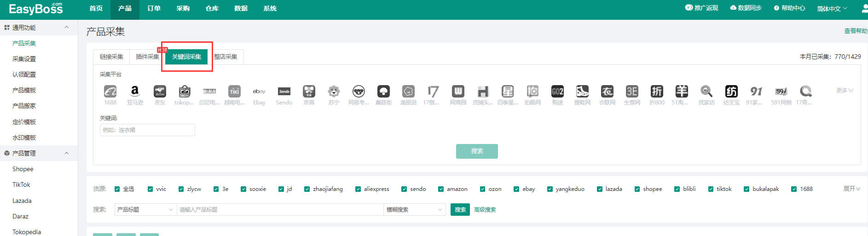The height and width of the screenshot is (236, 868).
Task: Pick the Ebay collection platform icon
Action: pos(259,92)
